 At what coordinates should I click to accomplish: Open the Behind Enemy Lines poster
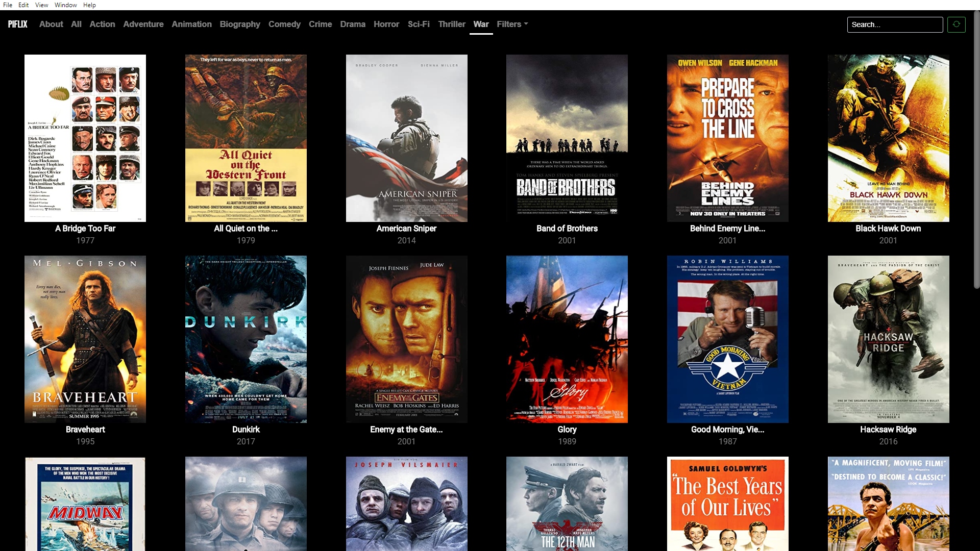(x=728, y=138)
